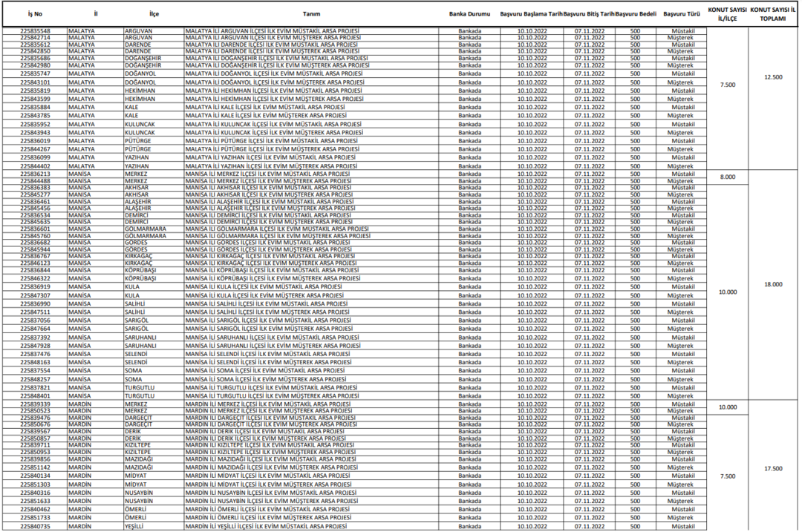Click the 'İlçe' column header
The image size is (802, 532).
[x=154, y=14]
